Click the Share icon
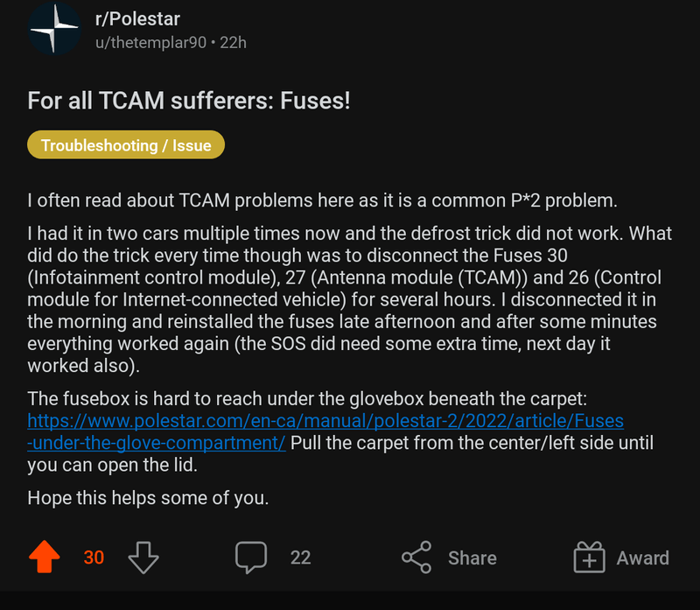The height and width of the screenshot is (610, 700). coord(415,557)
